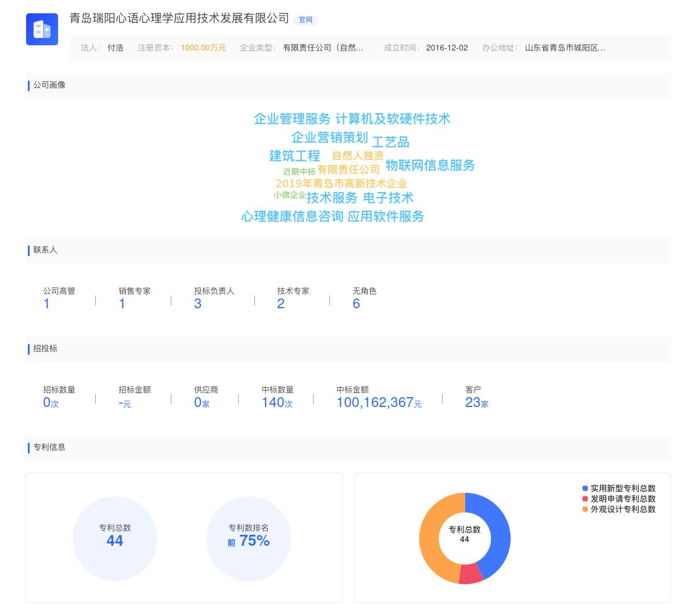Screen dimensions: 697x616
Task: Toggle legend item 发明申请专利总数
Action: (619, 499)
